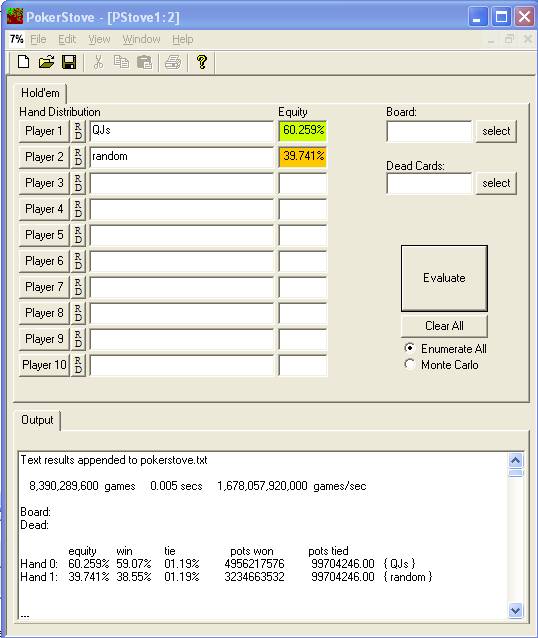Click the Hand 0 results row in output
The height and width of the screenshot is (638, 538).
(218, 564)
